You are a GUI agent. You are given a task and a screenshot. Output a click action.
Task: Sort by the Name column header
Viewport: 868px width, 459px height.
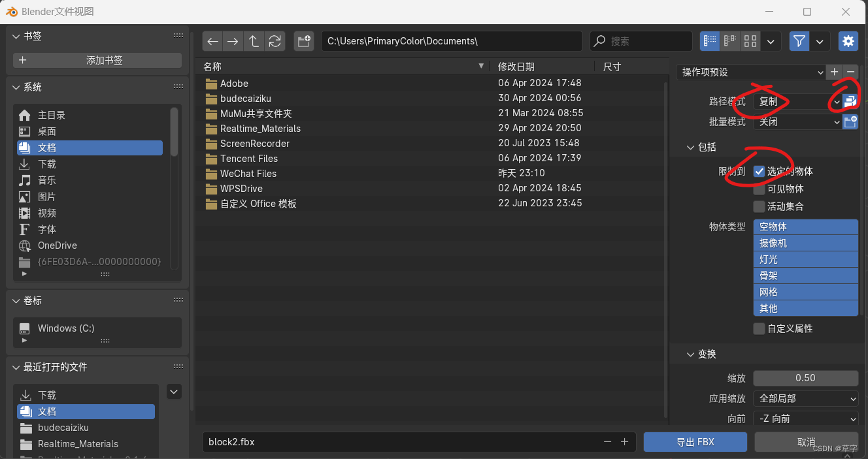point(343,67)
